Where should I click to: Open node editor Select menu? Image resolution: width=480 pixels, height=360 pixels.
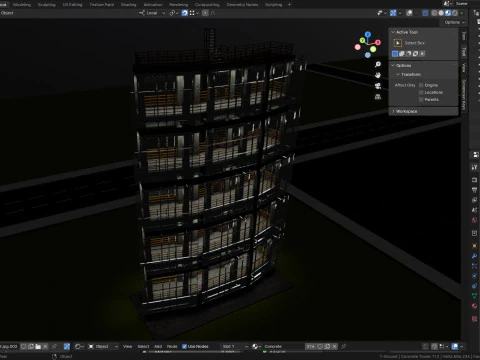143,347
